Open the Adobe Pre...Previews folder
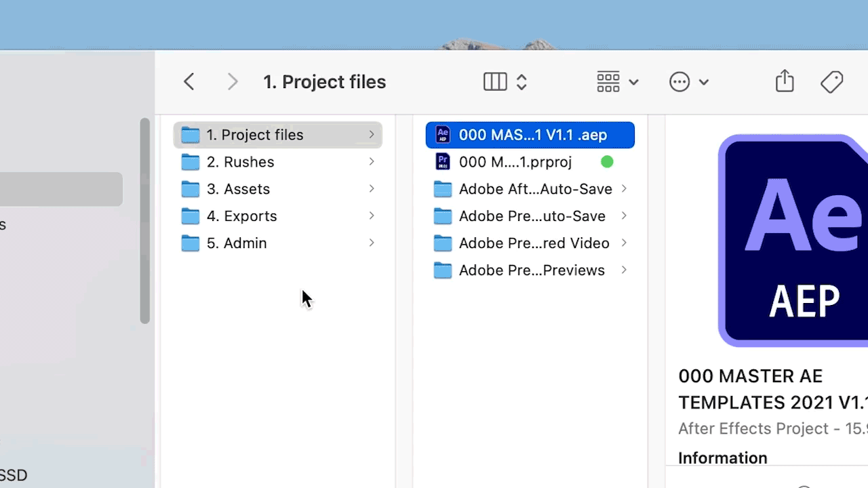Screen dimensions: 868x488 pyautogui.click(x=530, y=270)
